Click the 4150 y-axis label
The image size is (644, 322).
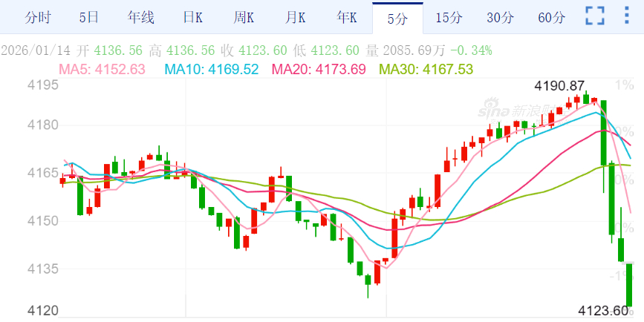click(x=43, y=221)
